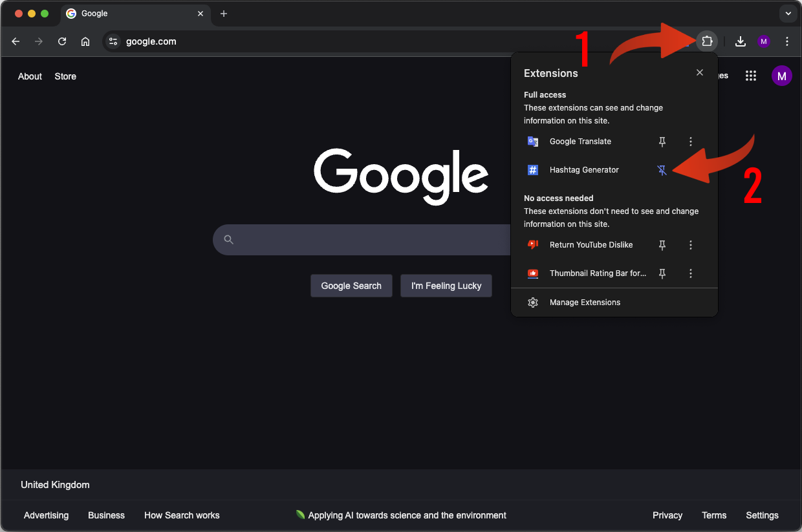Click I'm Feeling Lucky button
The width and height of the screenshot is (802, 532).
(446, 286)
